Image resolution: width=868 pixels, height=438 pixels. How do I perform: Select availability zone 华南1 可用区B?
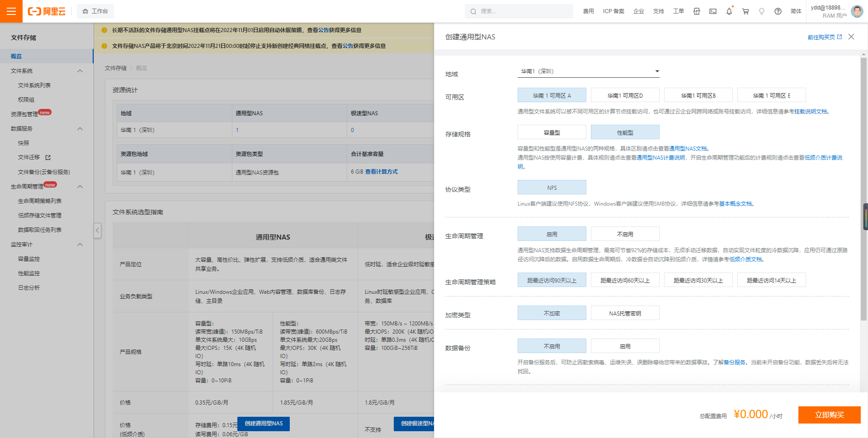(698, 95)
